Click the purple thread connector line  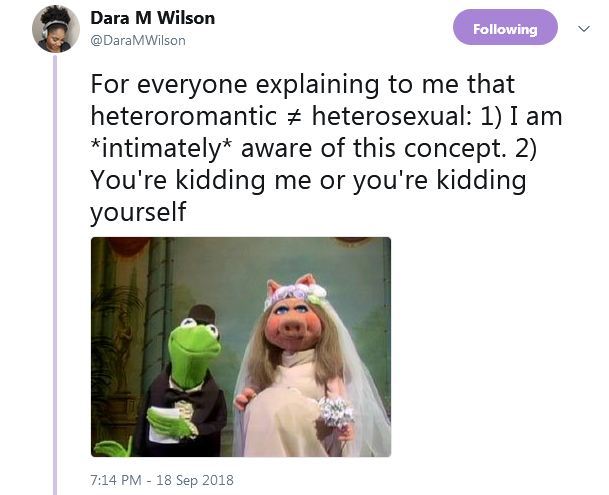pos(55,275)
